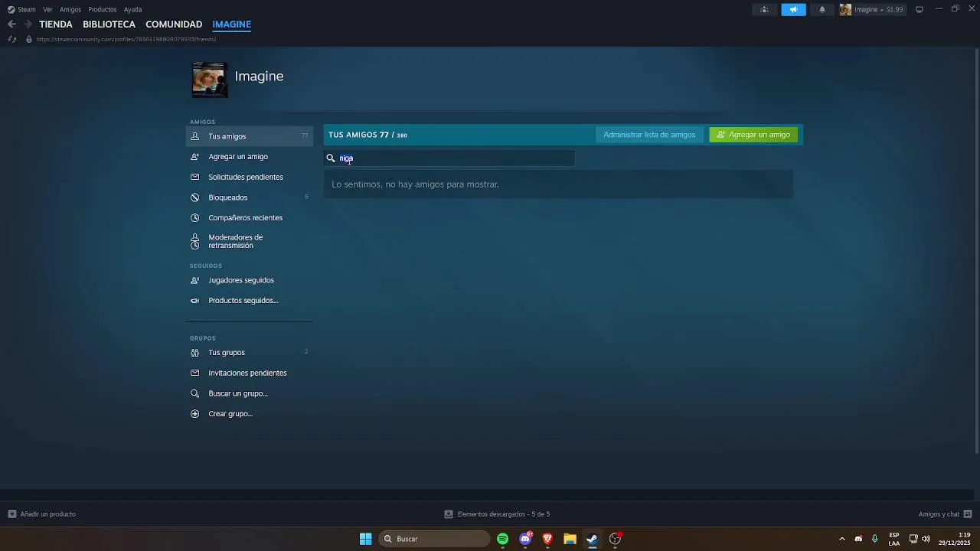The height and width of the screenshot is (551, 980).
Task: Select Tus amigos in the sidebar
Action: (250, 136)
